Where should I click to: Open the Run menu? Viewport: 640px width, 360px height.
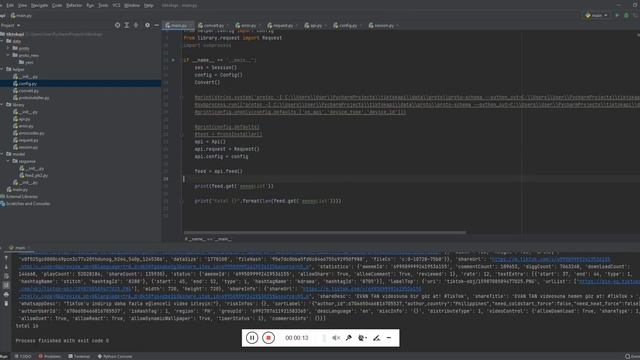(x=90, y=5)
